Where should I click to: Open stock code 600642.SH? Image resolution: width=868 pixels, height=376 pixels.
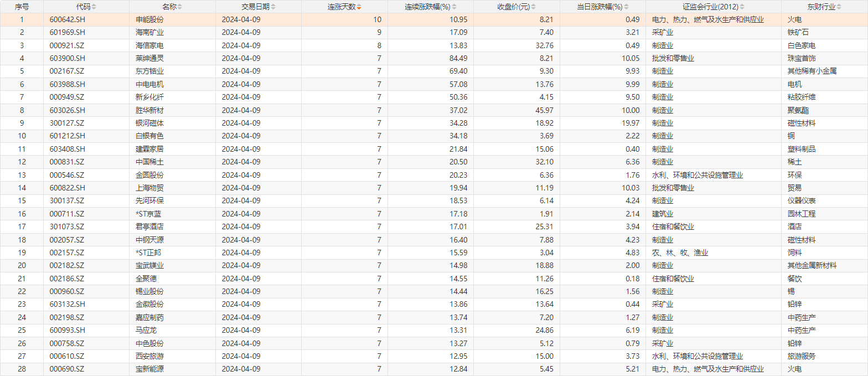(x=67, y=19)
